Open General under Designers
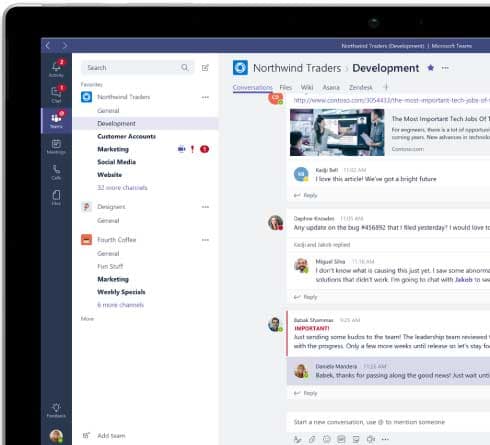This screenshot has height=445, width=490. click(108, 221)
